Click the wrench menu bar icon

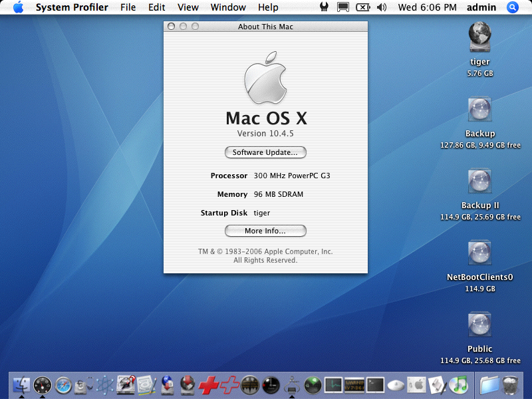324,7
